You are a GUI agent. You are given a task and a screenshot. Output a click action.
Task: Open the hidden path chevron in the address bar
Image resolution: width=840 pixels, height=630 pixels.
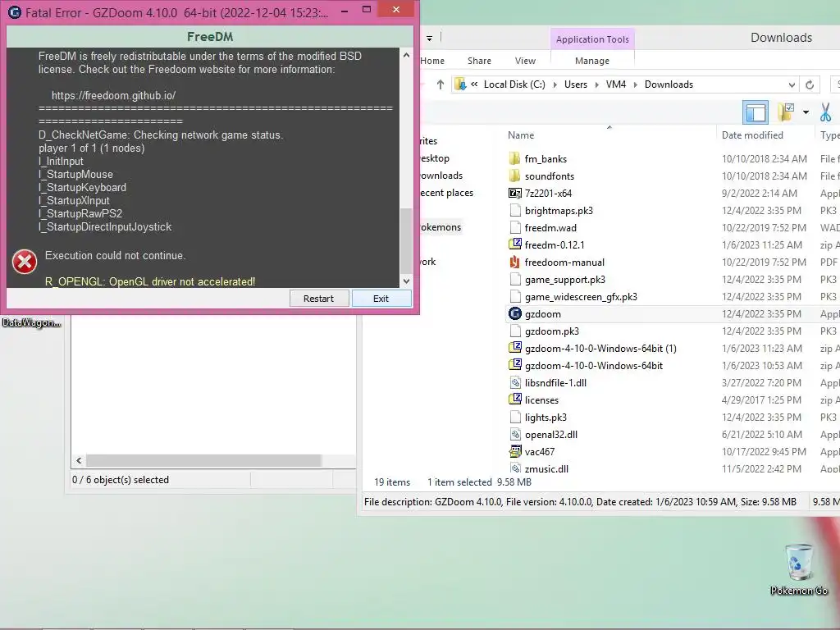474,84
